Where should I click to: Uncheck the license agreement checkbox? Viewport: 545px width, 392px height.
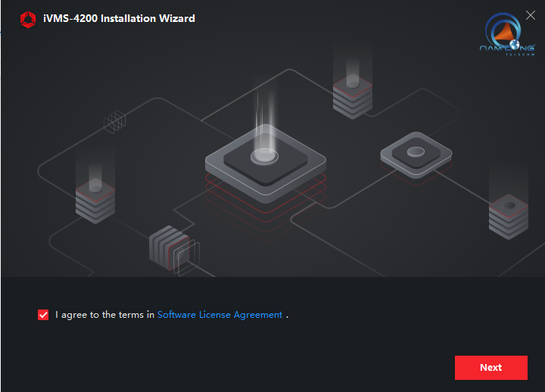[43, 315]
